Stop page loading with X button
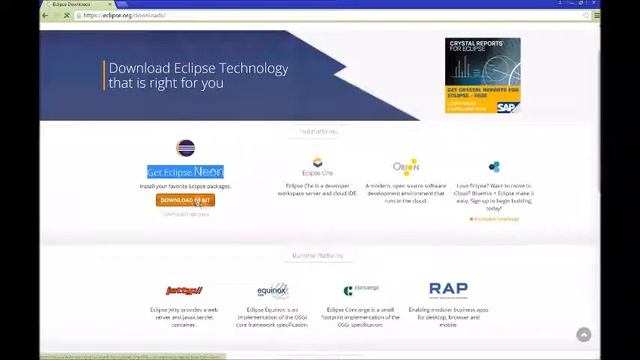640x360 pixels. tap(67, 16)
